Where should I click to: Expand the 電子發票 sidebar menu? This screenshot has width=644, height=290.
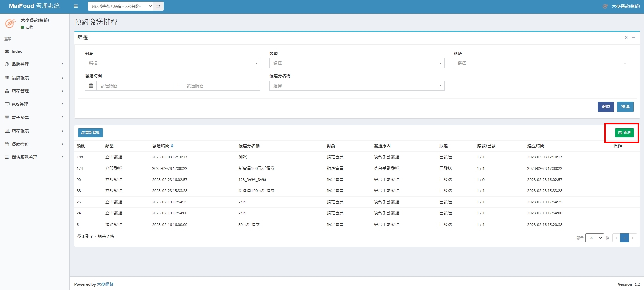20,118
